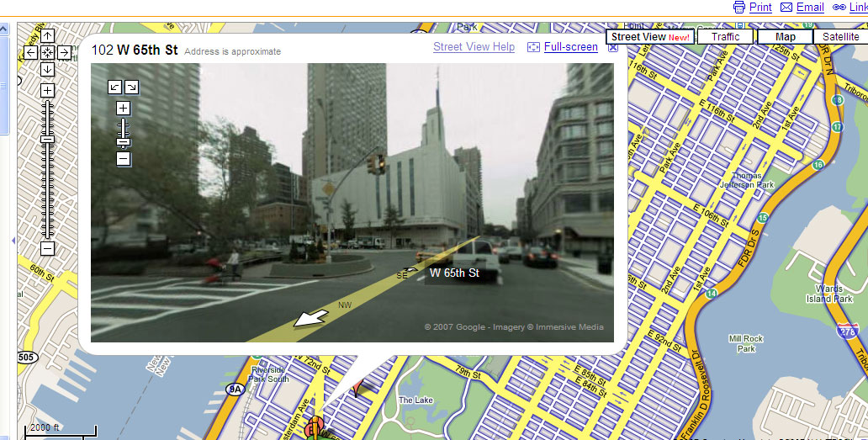The width and height of the screenshot is (868, 440).
Task: Switch to Street View mode button
Action: (650, 36)
